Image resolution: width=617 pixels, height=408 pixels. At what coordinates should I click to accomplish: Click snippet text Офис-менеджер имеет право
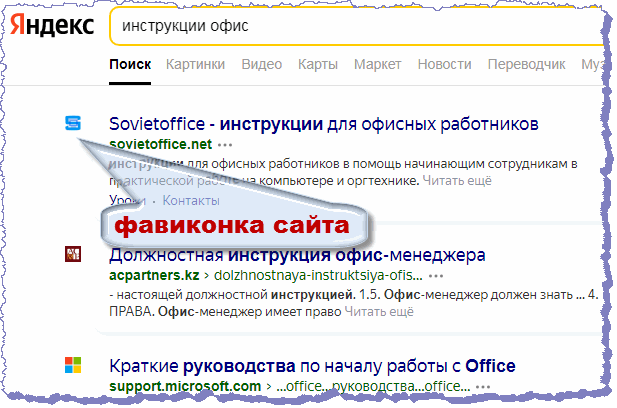249,312
